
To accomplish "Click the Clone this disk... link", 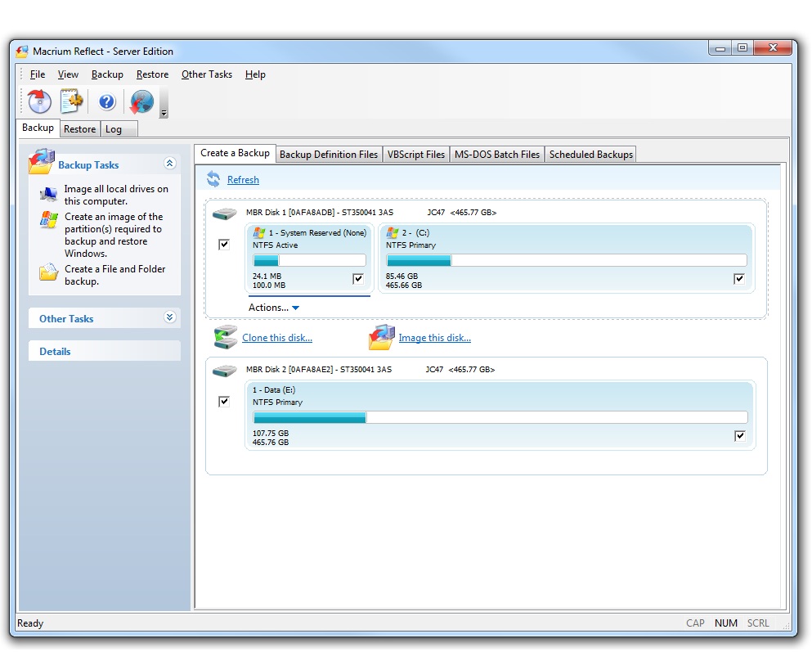I will (x=277, y=338).
